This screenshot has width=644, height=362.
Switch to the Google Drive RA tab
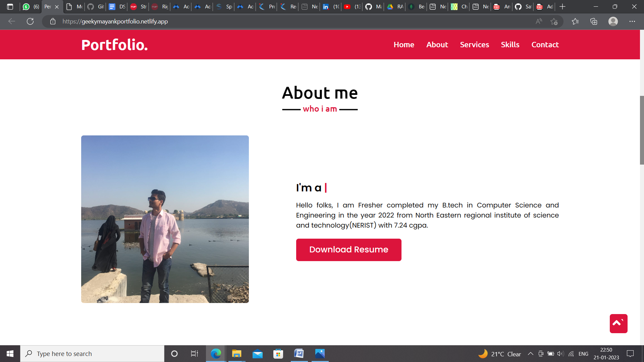[x=395, y=7]
